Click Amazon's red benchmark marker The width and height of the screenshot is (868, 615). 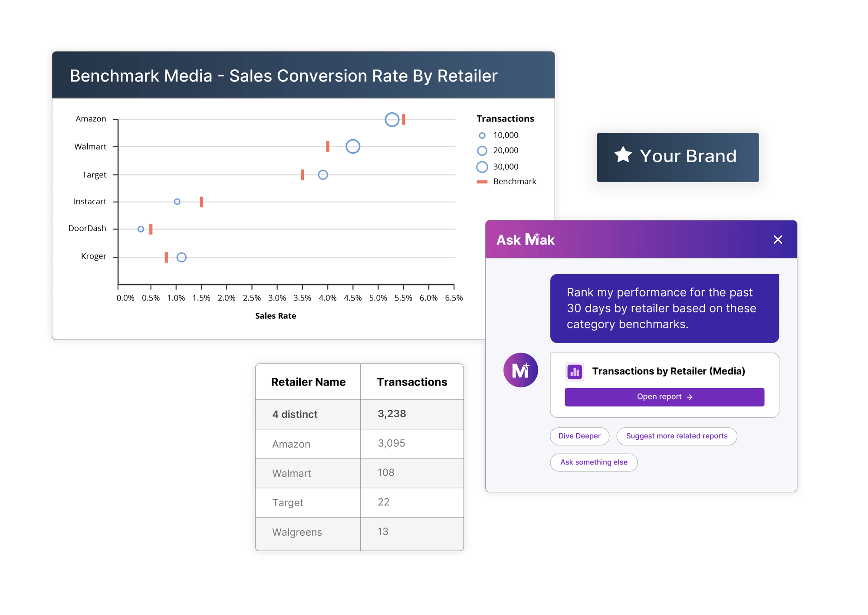click(404, 119)
